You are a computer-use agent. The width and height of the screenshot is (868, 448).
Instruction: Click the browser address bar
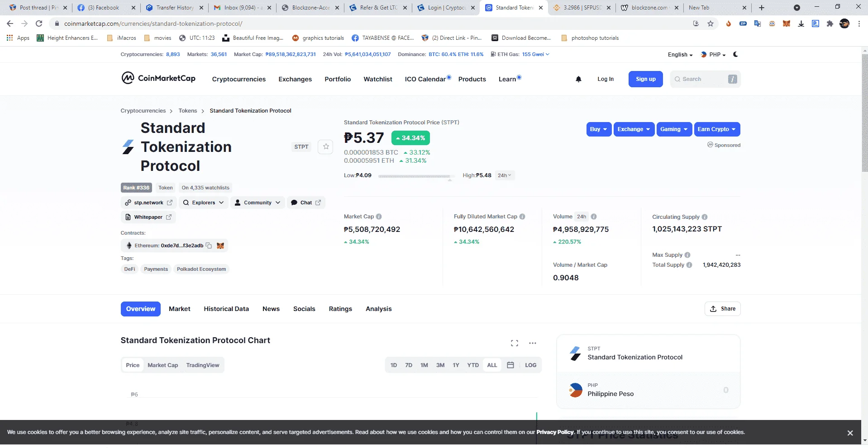pos(371,24)
